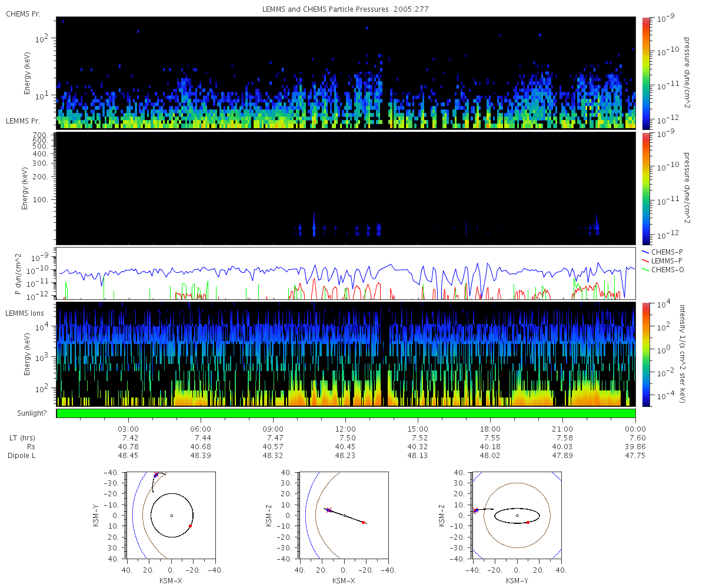The height and width of the screenshot is (588, 706).
Task: Click the red dot on KSM-X/KSM-Z orbit plot
Action: [x=364, y=522]
